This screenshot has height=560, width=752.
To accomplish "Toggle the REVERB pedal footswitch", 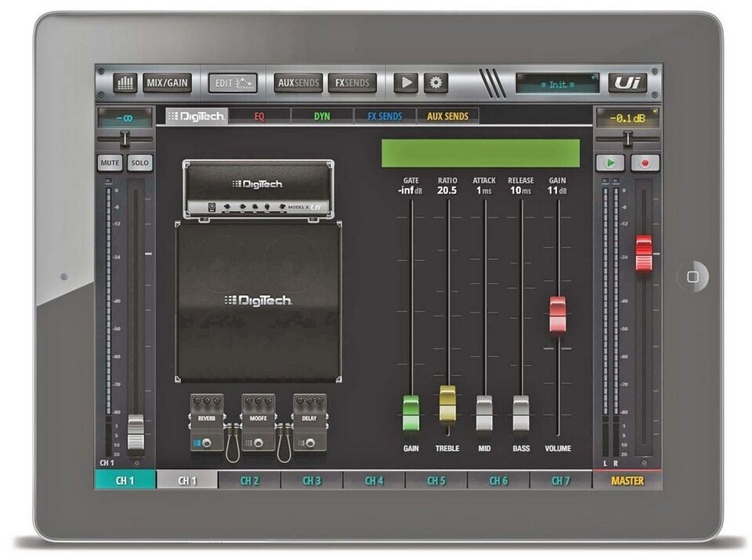I will click(207, 443).
